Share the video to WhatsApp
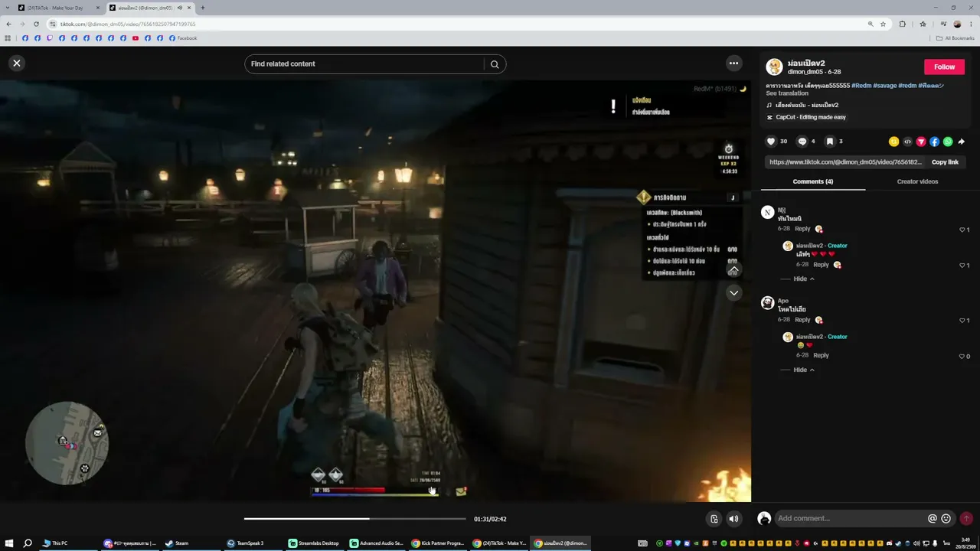 948,142
